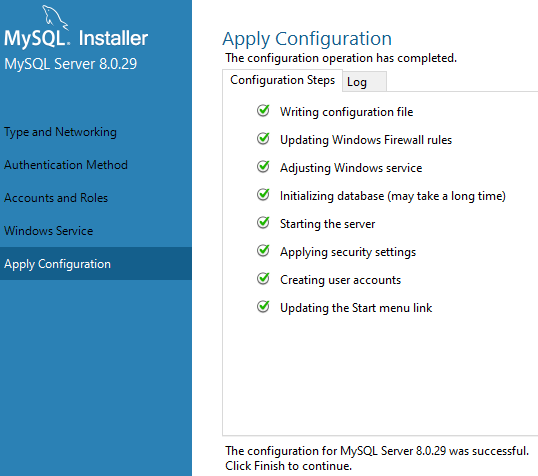Click the checkmark beside Updating Windows Firewall rules
Image resolution: width=538 pixels, height=476 pixels.
(264, 139)
